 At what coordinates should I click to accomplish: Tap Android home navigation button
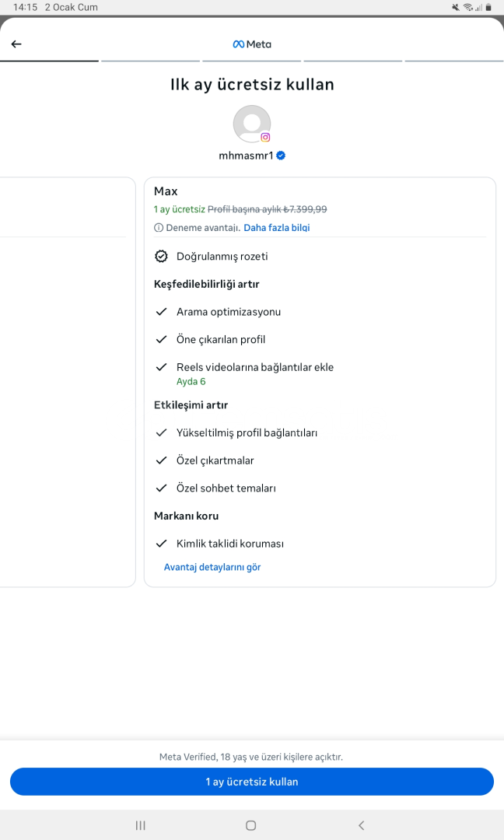tap(250, 825)
